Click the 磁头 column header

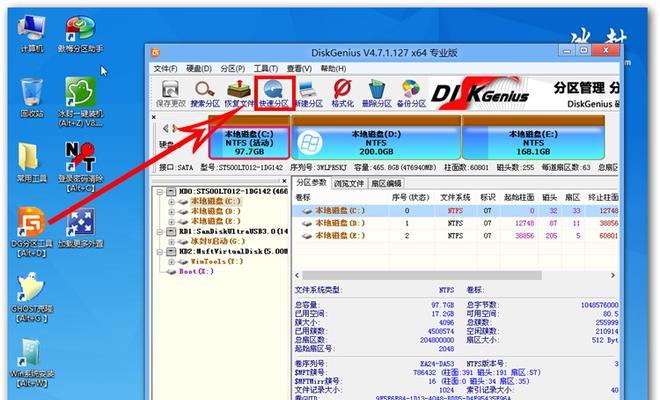(x=549, y=197)
